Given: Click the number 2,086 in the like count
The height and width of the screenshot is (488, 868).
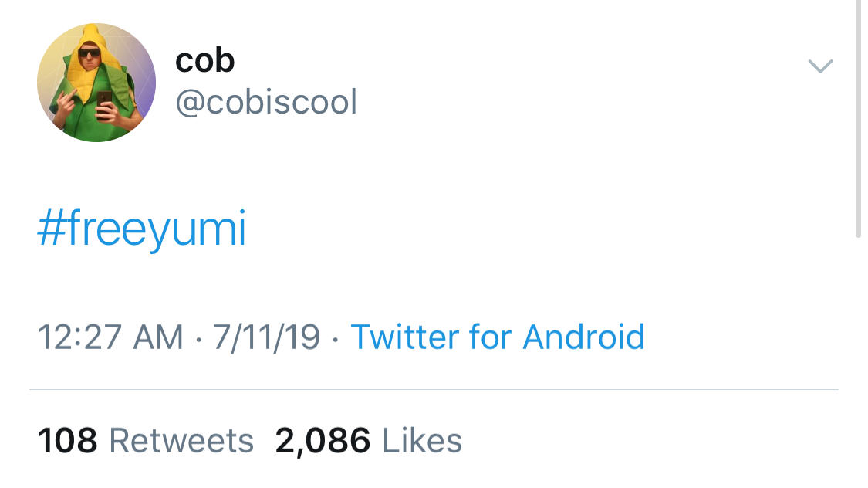Looking at the screenshot, I should pyautogui.click(x=323, y=441).
